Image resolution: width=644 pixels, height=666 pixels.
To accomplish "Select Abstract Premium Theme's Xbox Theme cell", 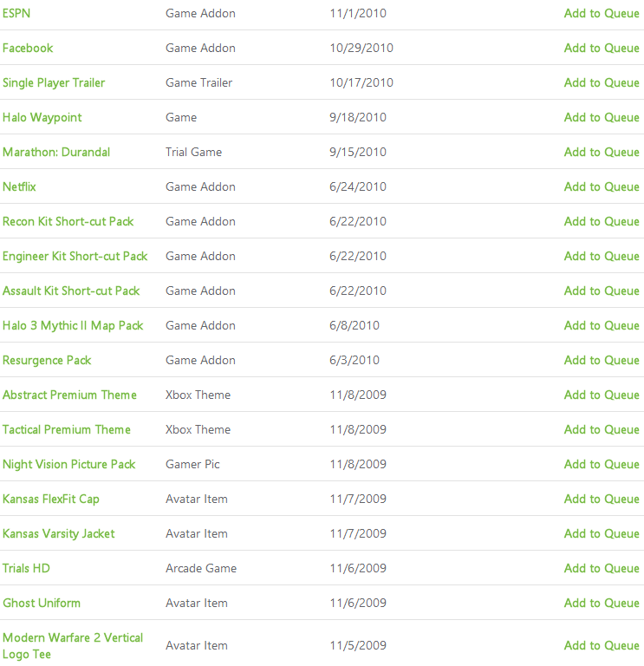I will click(x=198, y=395).
